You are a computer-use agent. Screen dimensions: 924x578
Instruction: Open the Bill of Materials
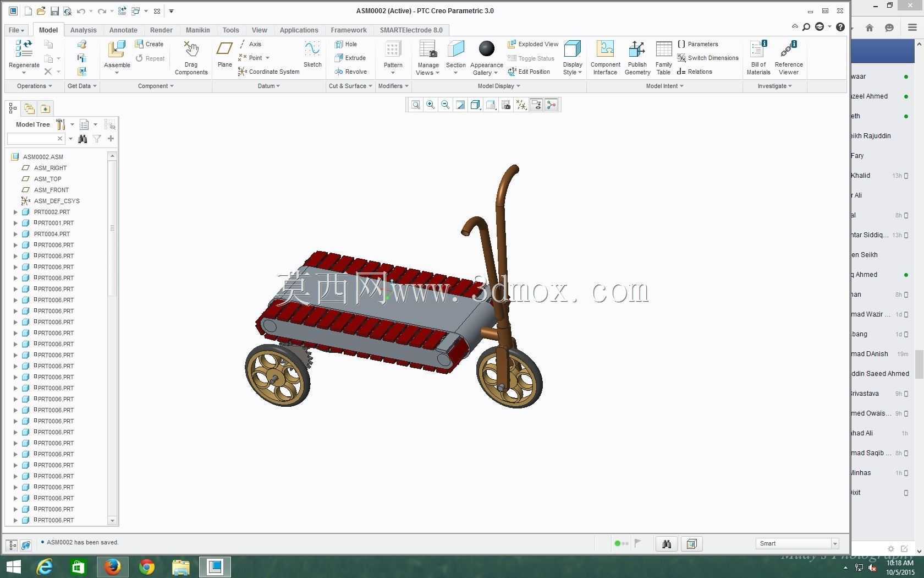(758, 57)
